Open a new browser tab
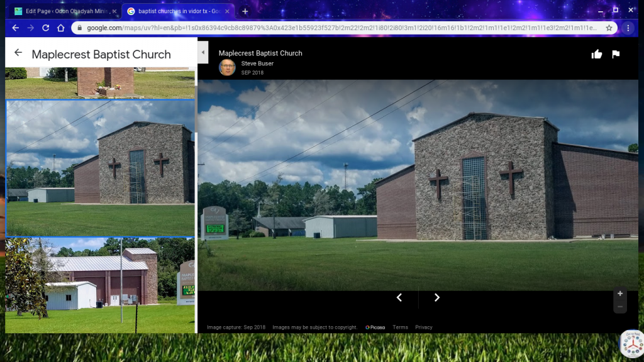The height and width of the screenshot is (362, 644). coord(245,11)
